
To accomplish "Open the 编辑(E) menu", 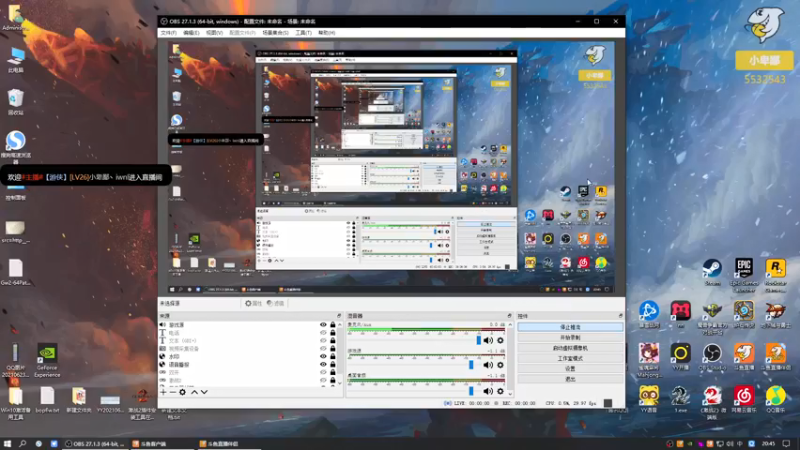I will [x=191, y=33].
